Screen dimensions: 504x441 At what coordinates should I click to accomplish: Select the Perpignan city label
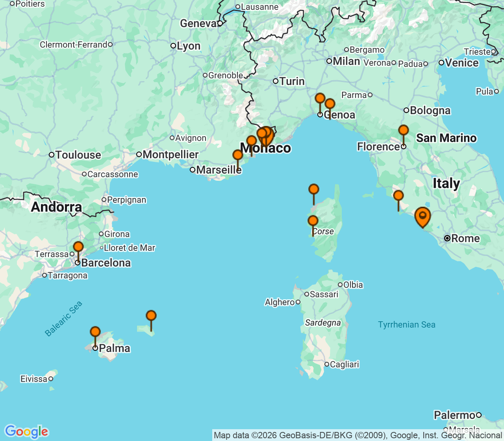click(x=127, y=200)
